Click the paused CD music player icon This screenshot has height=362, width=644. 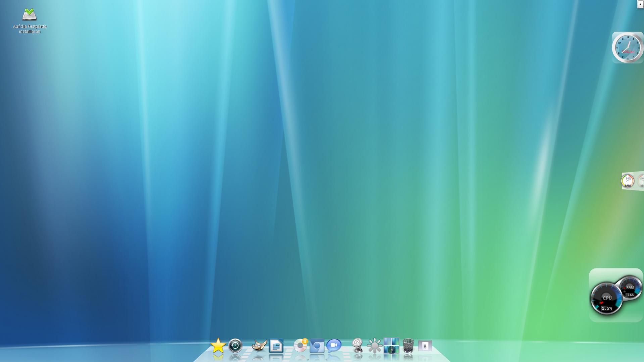click(x=300, y=345)
